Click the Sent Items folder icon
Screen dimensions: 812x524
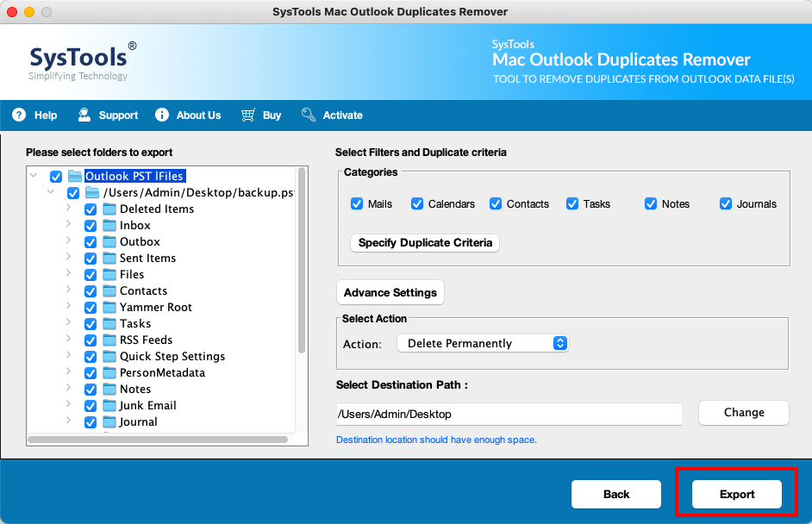(109, 259)
